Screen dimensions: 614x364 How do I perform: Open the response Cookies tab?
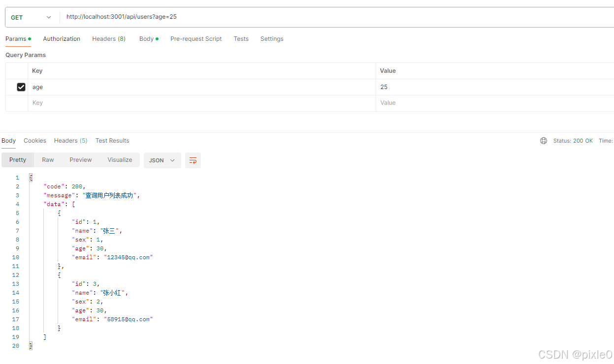tap(35, 141)
